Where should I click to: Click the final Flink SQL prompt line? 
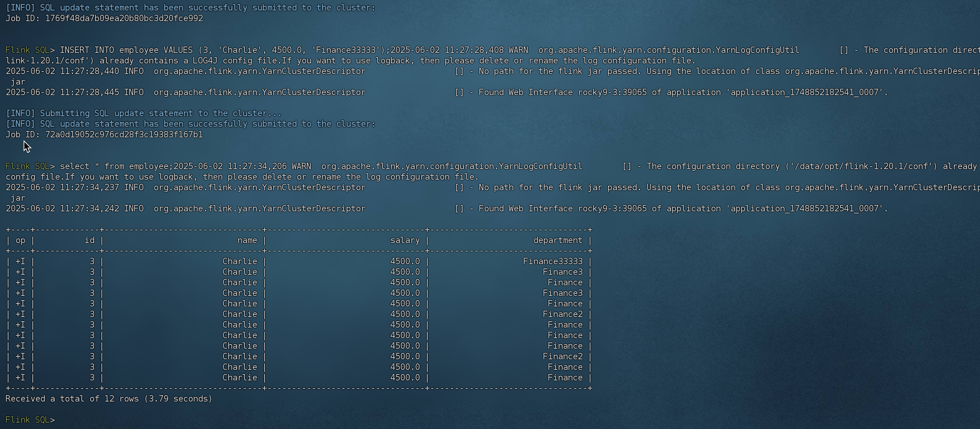tap(30, 419)
